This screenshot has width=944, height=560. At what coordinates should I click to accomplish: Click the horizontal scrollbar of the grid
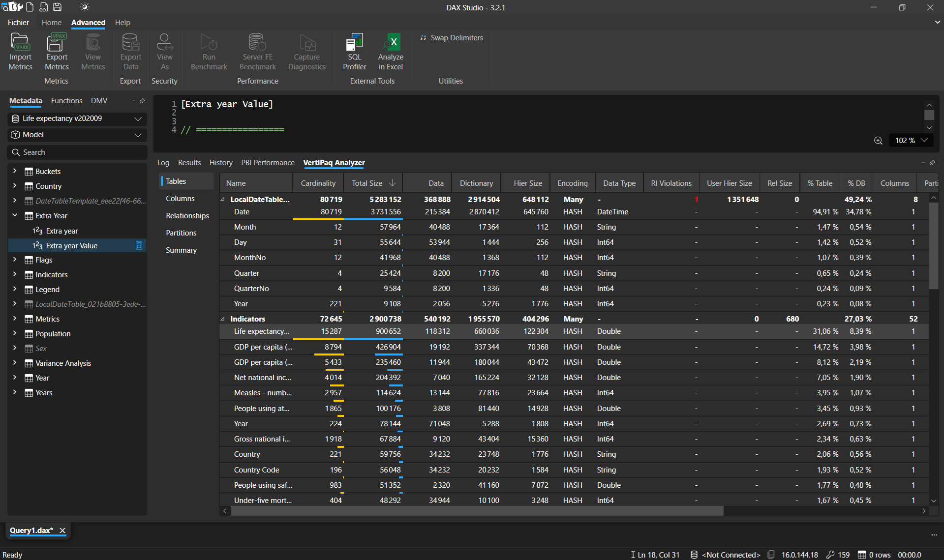[x=477, y=511]
